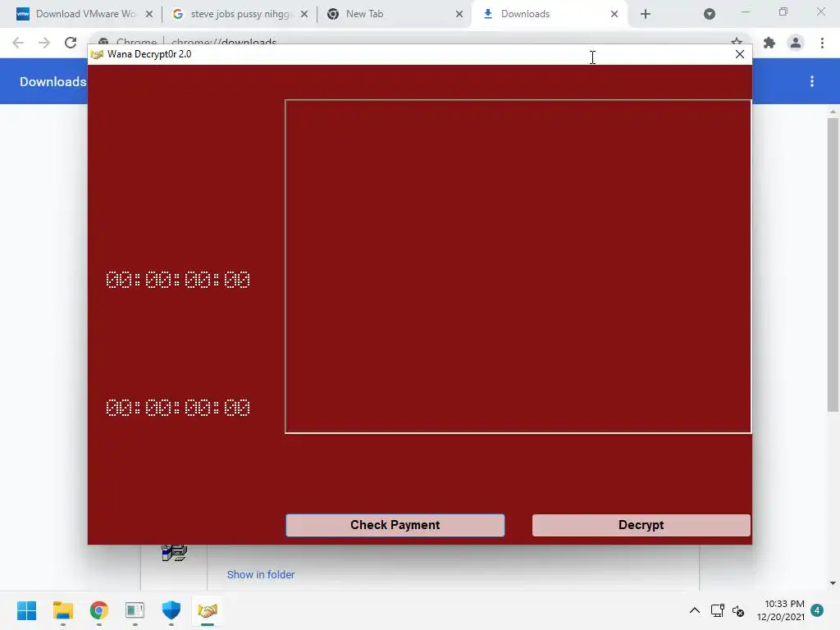Click the Wana Decrypt0r handshake taskbar icon

(x=208, y=610)
